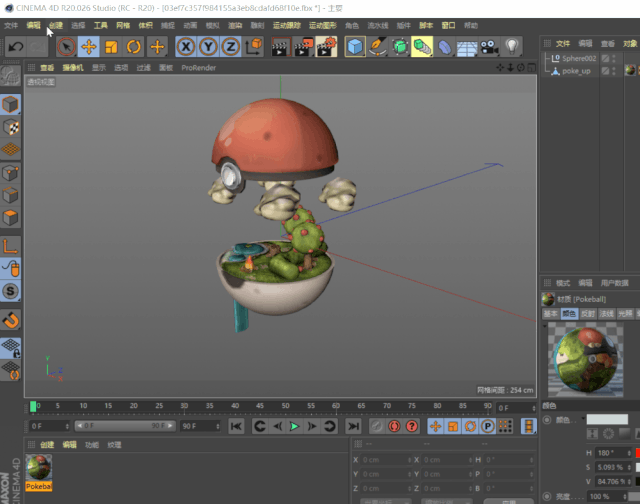Select the Move tool in top toolbar
Image resolution: width=640 pixels, height=504 pixels.
(x=88, y=46)
